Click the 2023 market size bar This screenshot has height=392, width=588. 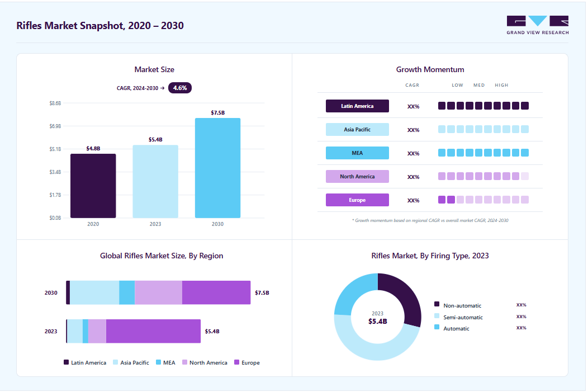tap(155, 182)
